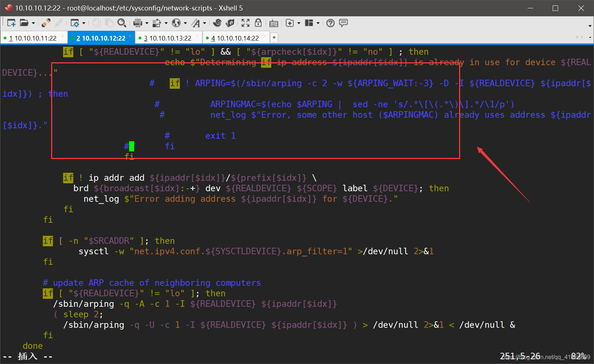Click the Print icon
594x364 pixels.
[x=137, y=23]
